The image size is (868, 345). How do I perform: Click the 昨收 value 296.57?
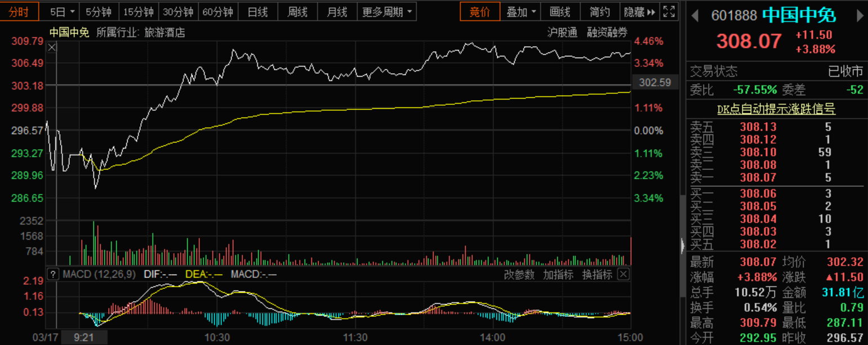point(845,338)
